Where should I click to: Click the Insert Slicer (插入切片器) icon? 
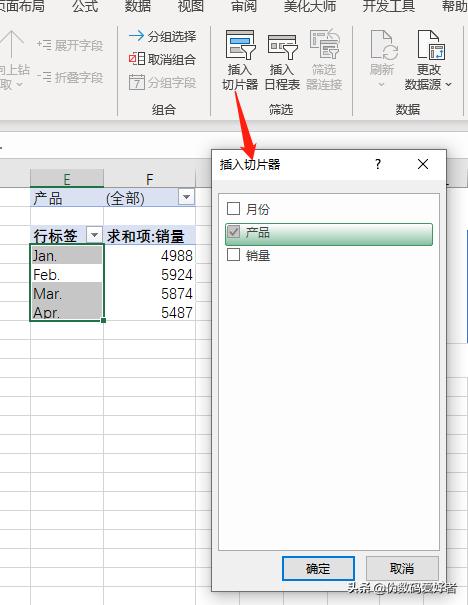[x=240, y=45]
